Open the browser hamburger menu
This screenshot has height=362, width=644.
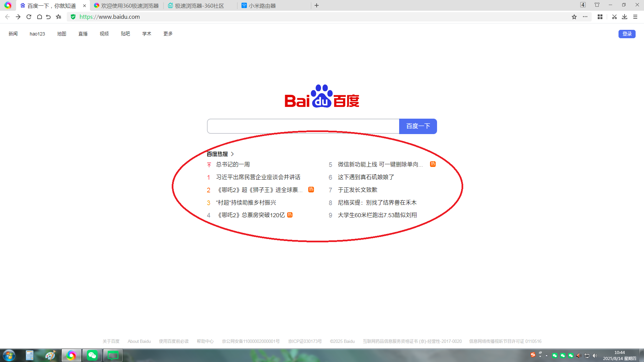pyautogui.click(x=635, y=17)
